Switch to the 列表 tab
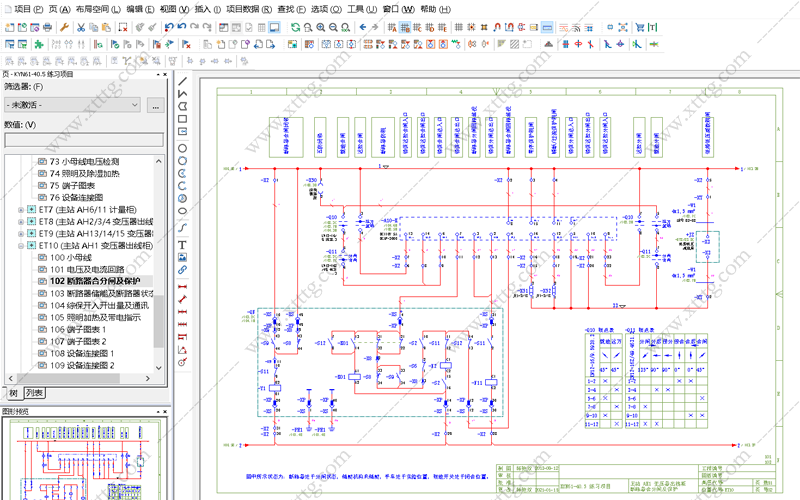 pos(35,393)
